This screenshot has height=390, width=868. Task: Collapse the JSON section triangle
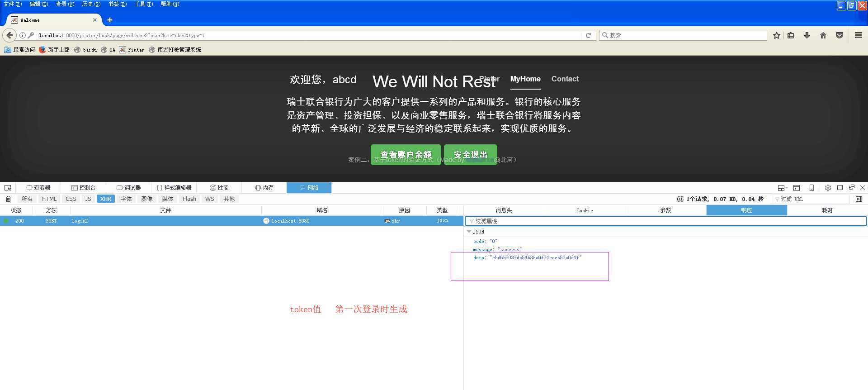(469, 232)
